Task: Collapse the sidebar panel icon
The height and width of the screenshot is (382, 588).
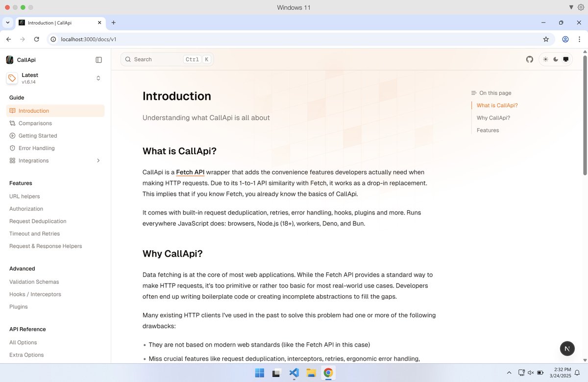Action: [x=98, y=60]
